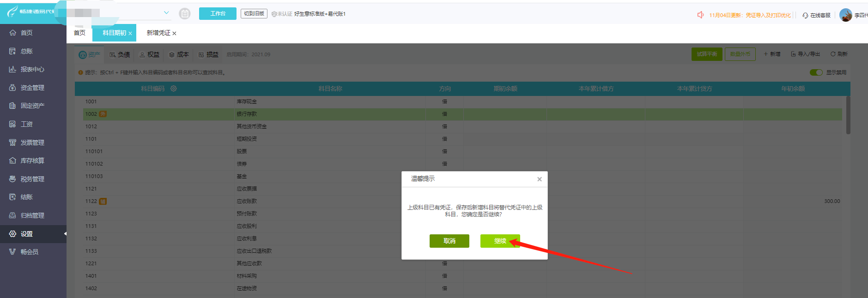
Task: Switch to the 科目期初 tab
Action: [x=114, y=33]
